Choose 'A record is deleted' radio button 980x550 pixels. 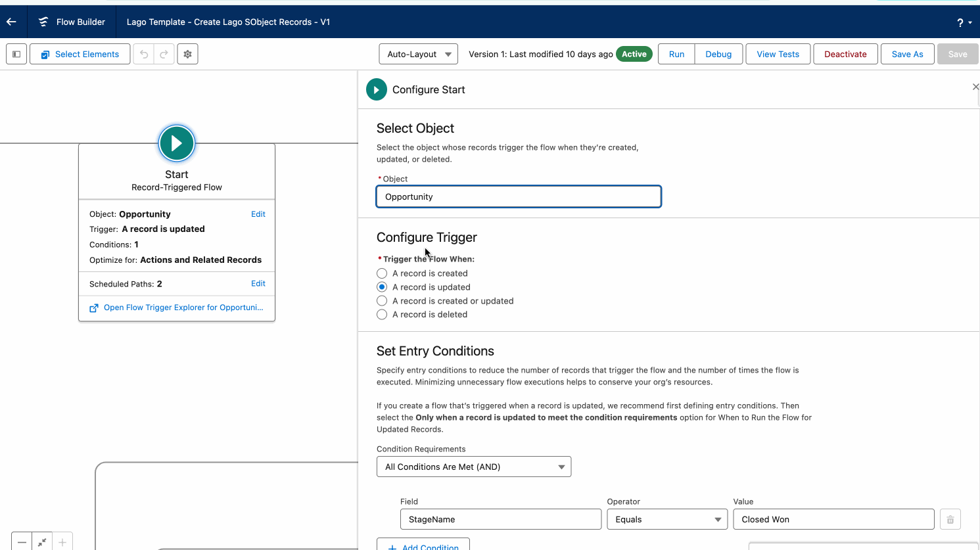tap(382, 315)
